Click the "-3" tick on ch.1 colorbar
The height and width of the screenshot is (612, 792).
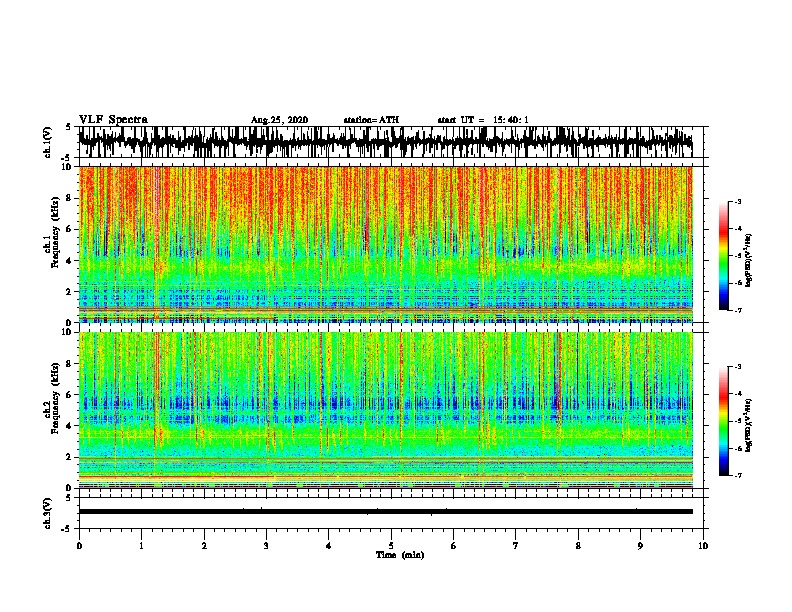tap(738, 201)
